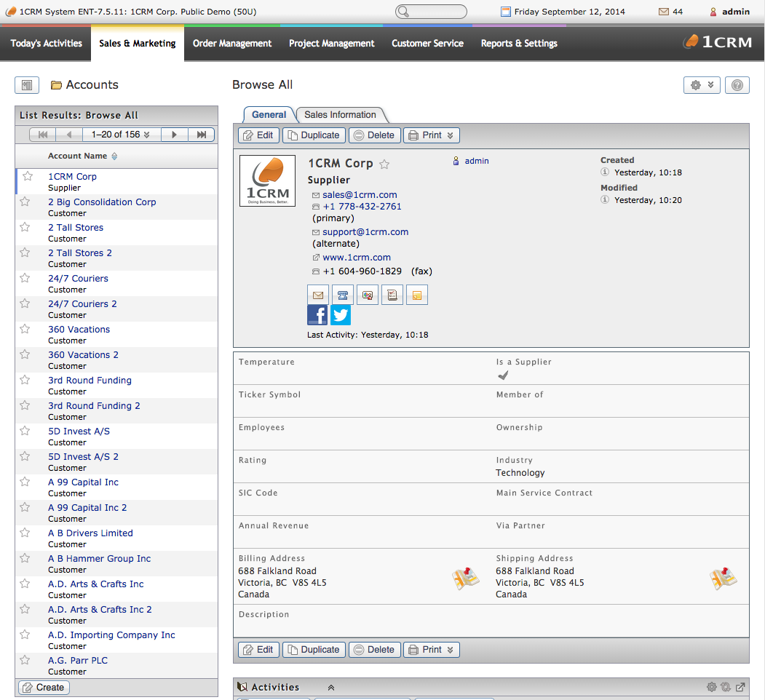Star the 2 Big Consolidation Corp account
Viewport: 765px width, 700px height.
pyautogui.click(x=25, y=202)
